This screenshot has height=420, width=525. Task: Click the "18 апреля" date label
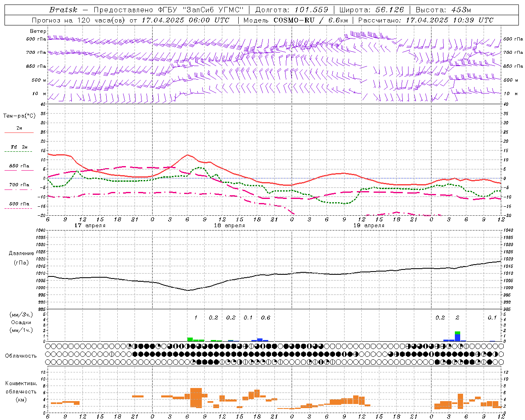[229, 226]
